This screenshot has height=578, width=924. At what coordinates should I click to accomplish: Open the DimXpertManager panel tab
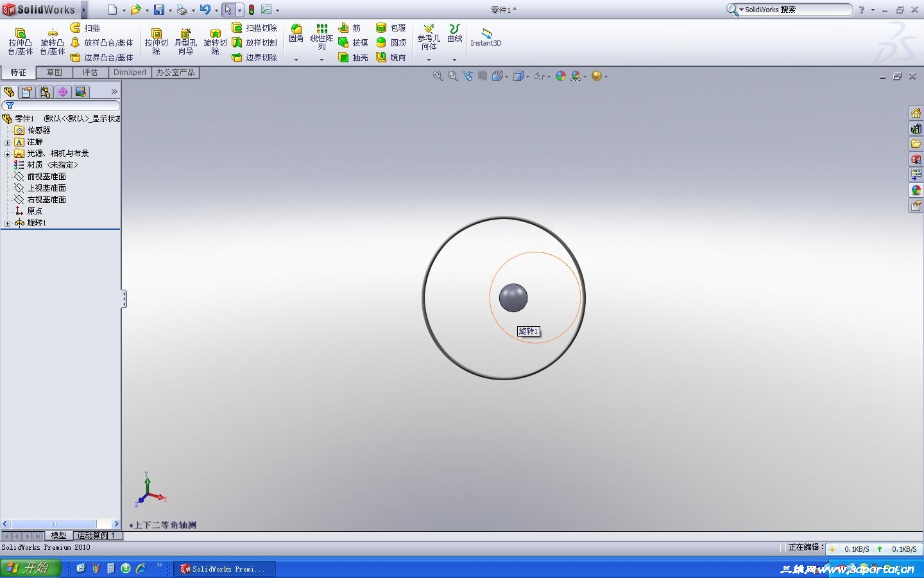[x=63, y=92]
